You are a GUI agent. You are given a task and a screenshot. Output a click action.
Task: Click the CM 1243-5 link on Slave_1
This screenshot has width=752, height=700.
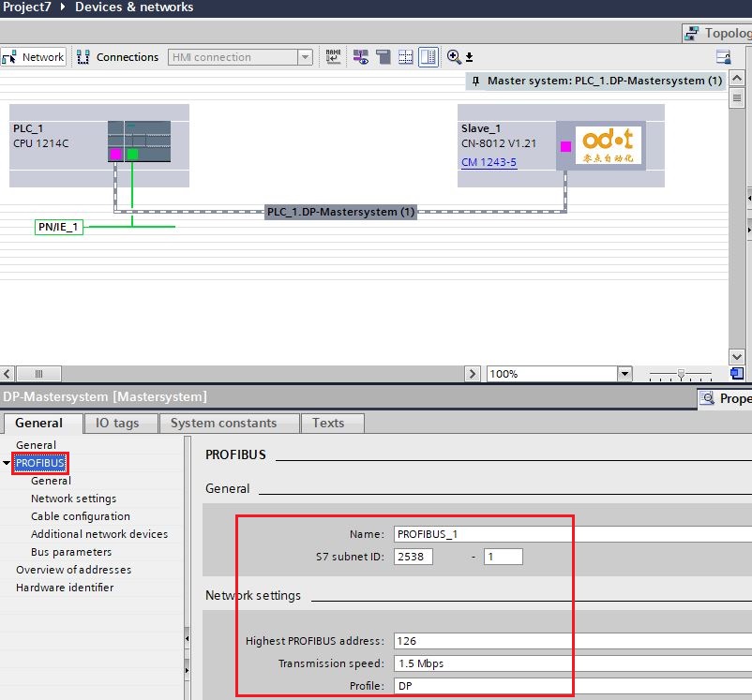[x=489, y=162]
